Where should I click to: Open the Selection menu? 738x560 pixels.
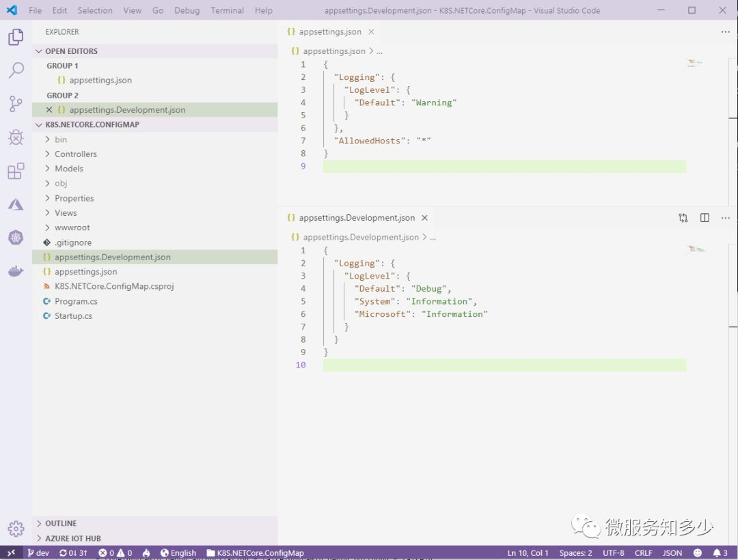(x=94, y=10)
